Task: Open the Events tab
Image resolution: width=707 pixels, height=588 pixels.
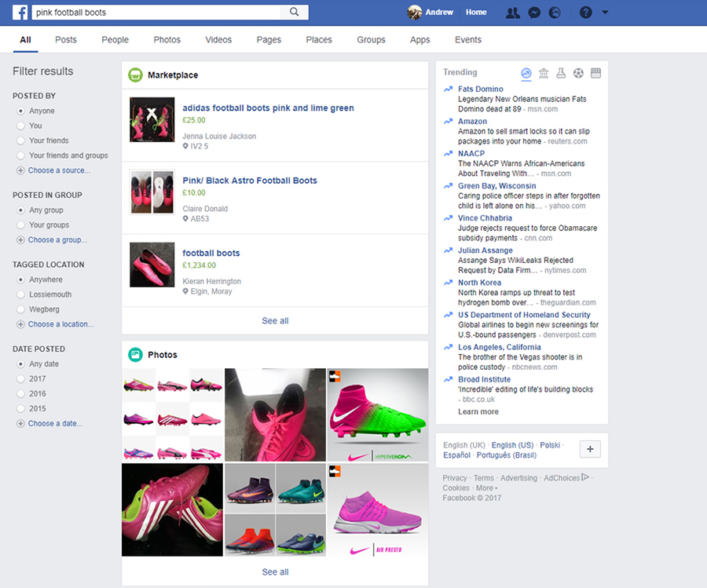Action: (468, 40)
